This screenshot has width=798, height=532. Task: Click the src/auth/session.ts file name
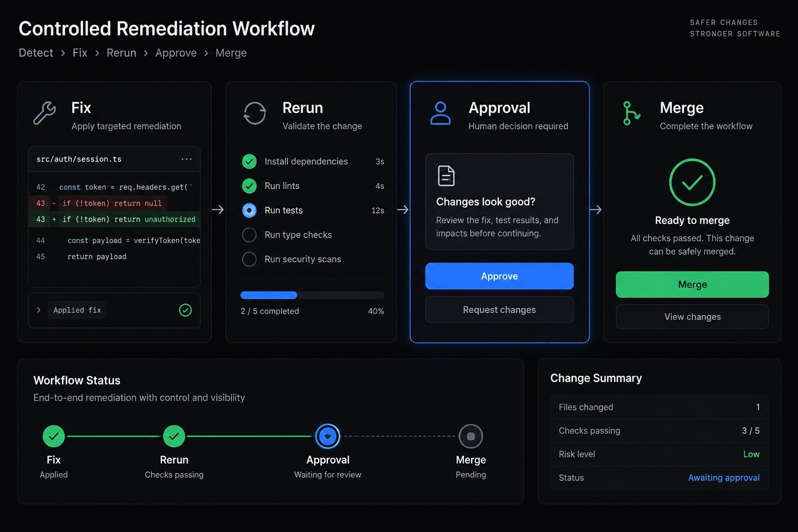point(79,159)
